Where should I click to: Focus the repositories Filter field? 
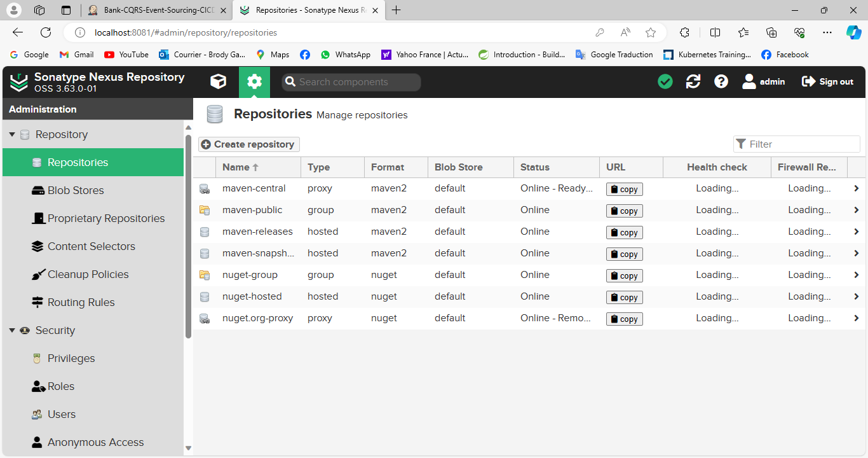(x=797, y=144)
